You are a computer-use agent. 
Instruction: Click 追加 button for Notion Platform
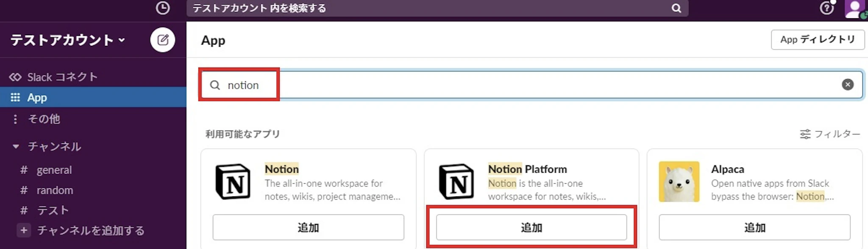tap(531, 227)
